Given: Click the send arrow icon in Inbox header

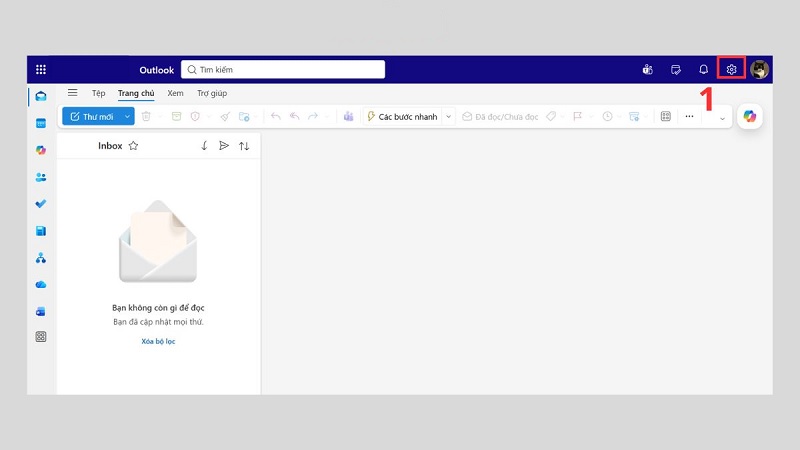Looking at the screenshot, I should tap(223, 146).
